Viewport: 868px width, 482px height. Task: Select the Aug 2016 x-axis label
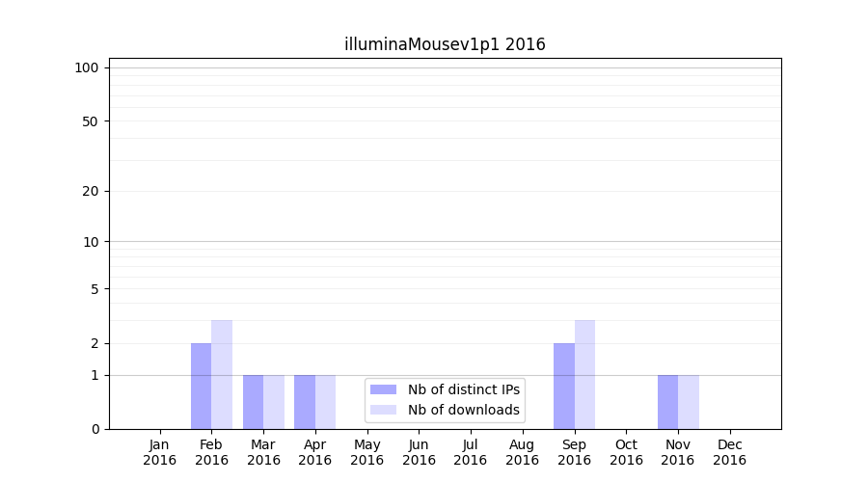pyautogui.click(x=522, y=452)
